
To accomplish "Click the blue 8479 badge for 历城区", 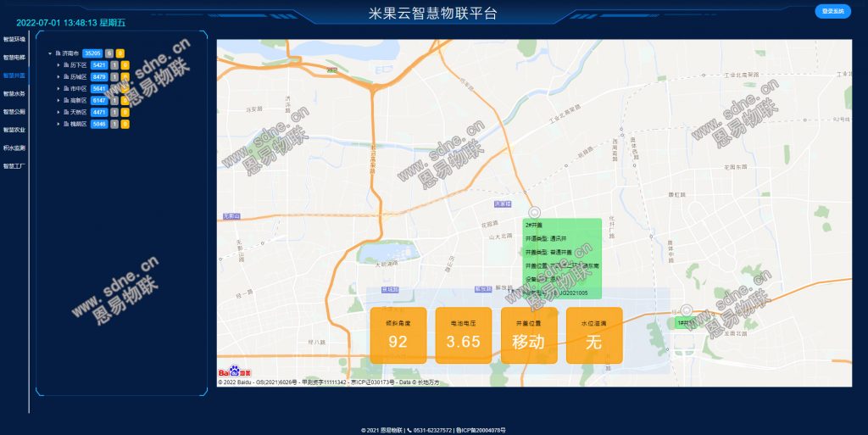I will (99, 76).
